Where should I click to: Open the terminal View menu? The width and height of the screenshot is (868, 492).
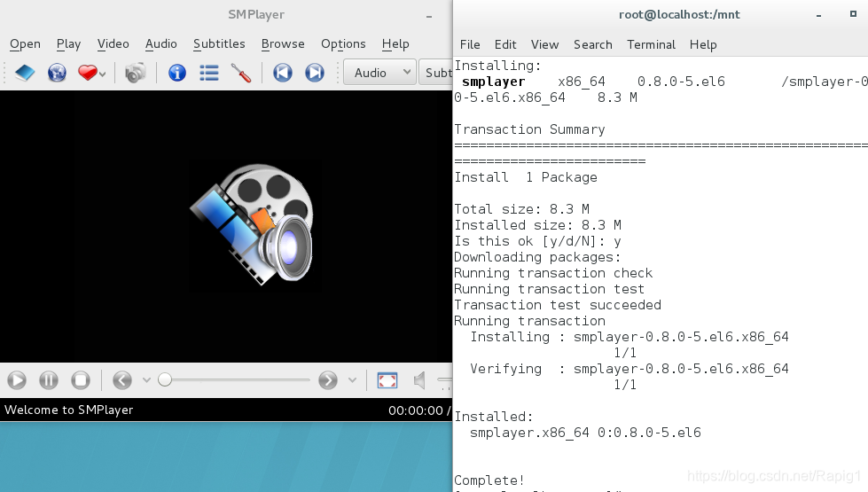(x=544, y=44)
